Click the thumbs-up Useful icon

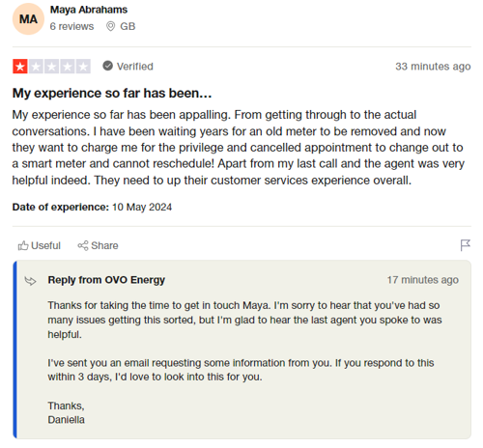coord(23,245)
